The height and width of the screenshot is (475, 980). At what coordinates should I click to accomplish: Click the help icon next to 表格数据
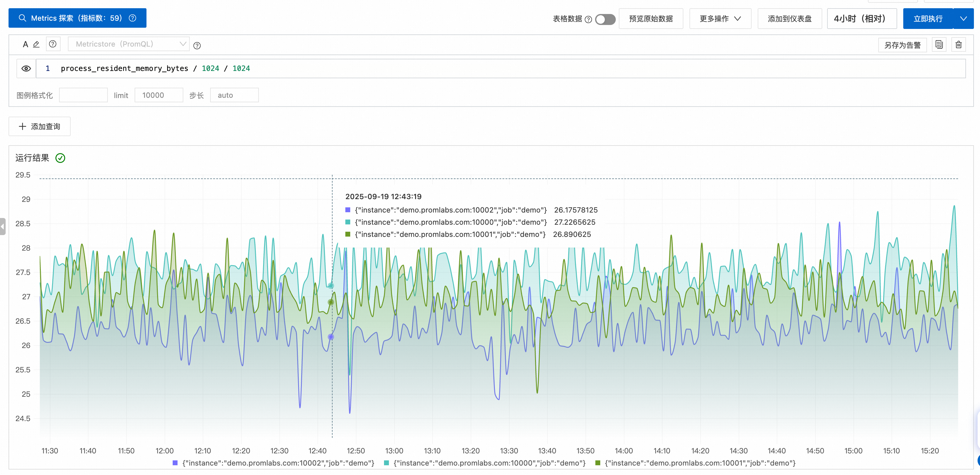coord(588,19)
